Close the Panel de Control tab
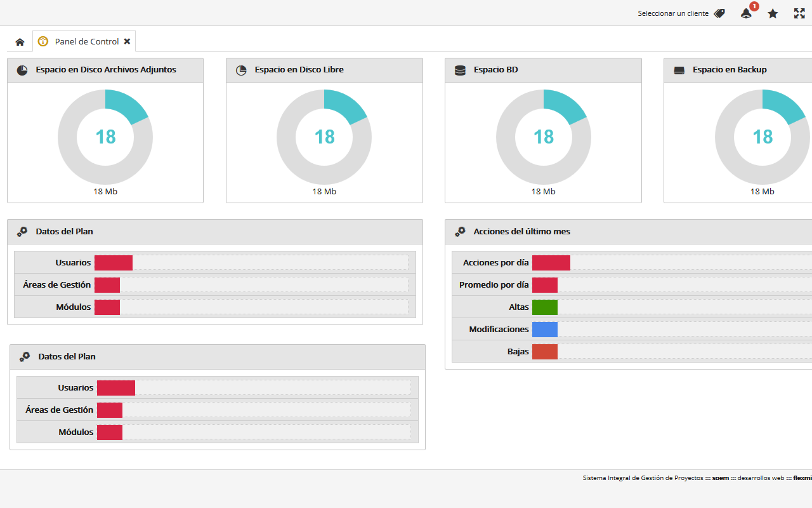The image size is (812, 508). [x=127, y=41]
